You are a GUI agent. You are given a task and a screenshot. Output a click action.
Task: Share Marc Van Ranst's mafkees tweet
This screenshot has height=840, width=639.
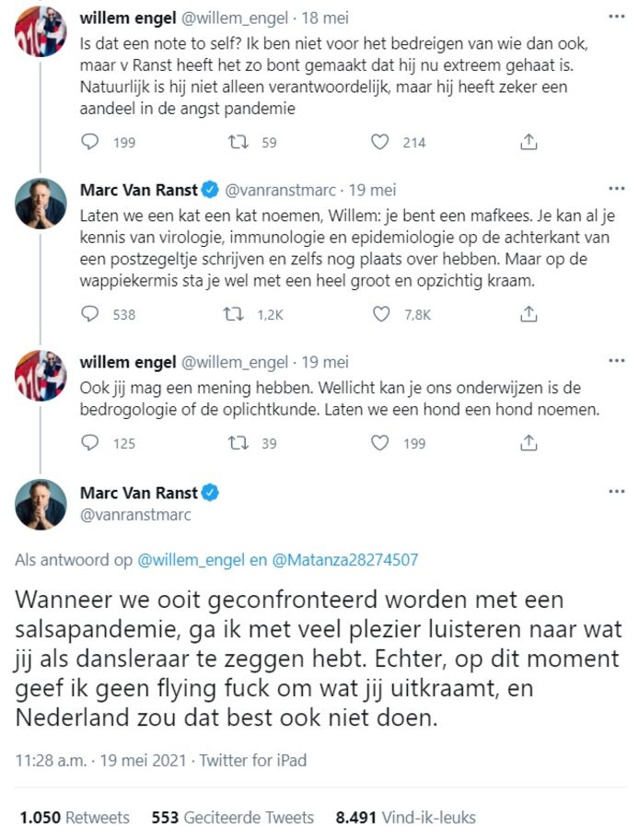pos(529,314)
